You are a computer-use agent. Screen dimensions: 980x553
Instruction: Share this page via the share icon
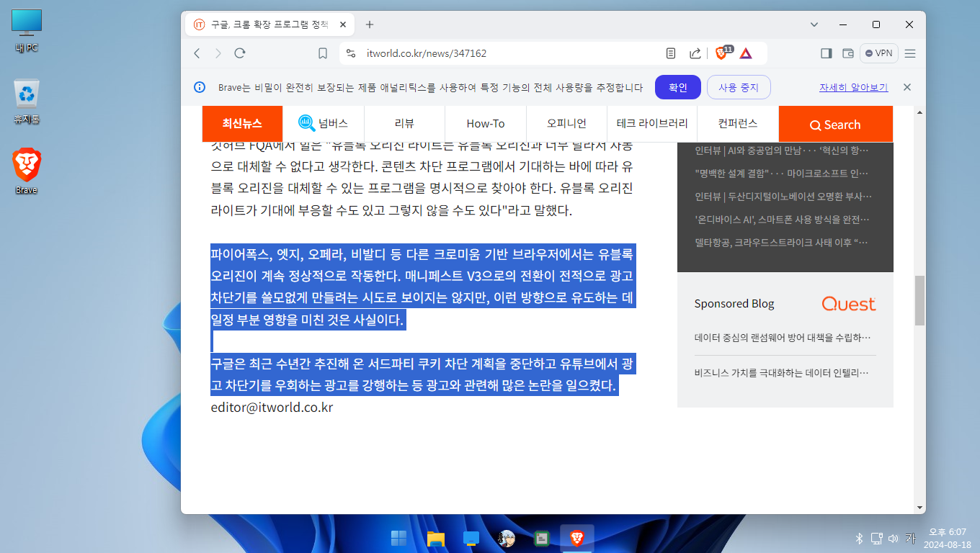[695, 53]
